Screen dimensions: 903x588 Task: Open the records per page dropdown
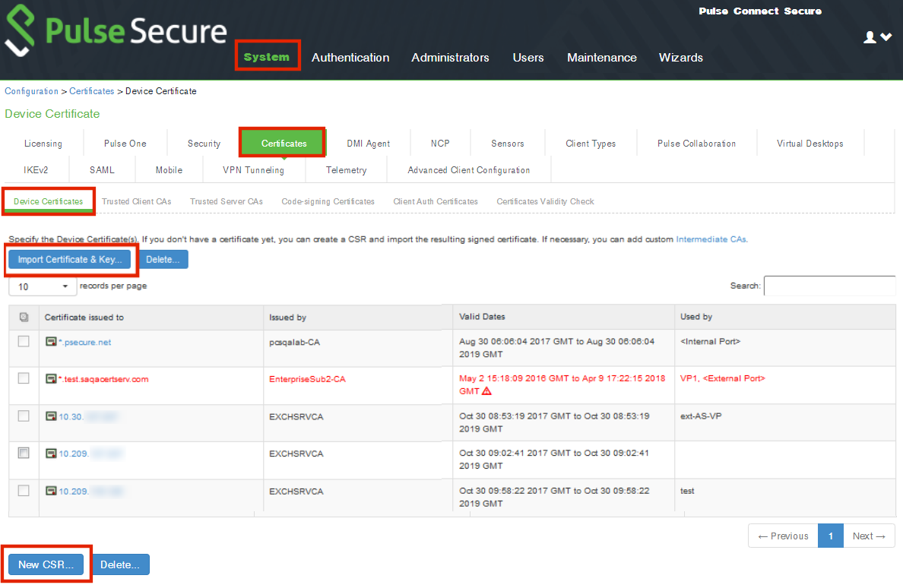(43, 286)
